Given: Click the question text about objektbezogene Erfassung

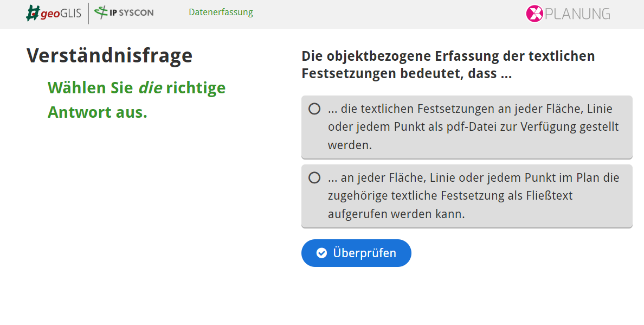Looking at the screenshot, I should (x=448, y=64).
